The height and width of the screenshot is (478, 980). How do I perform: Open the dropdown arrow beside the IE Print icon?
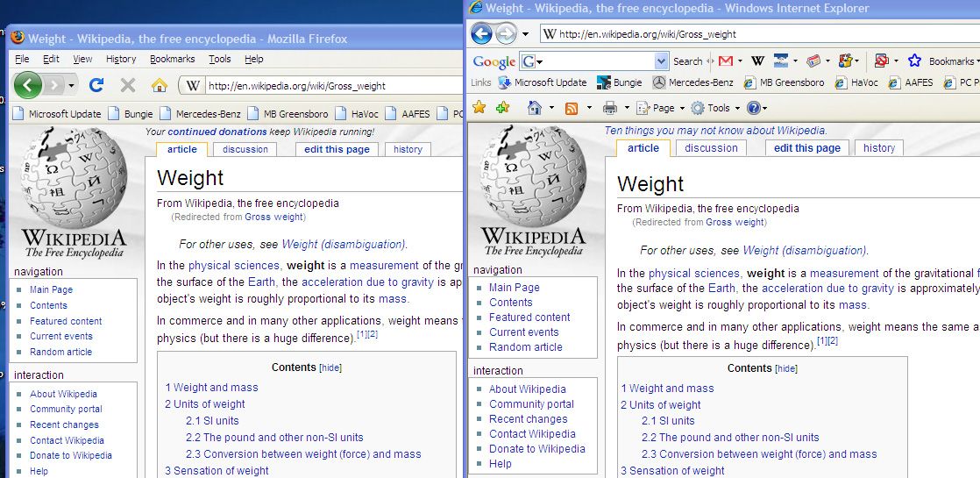coord(627,108)
